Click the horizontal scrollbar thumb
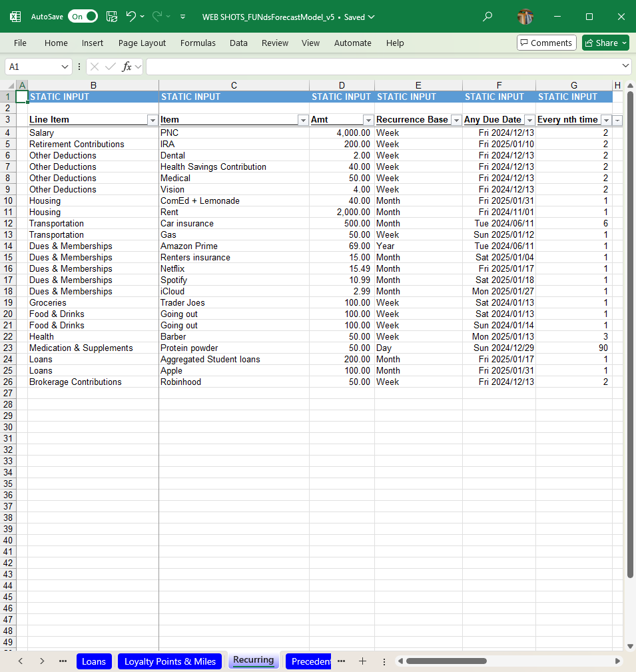 (x=446, y=661)
